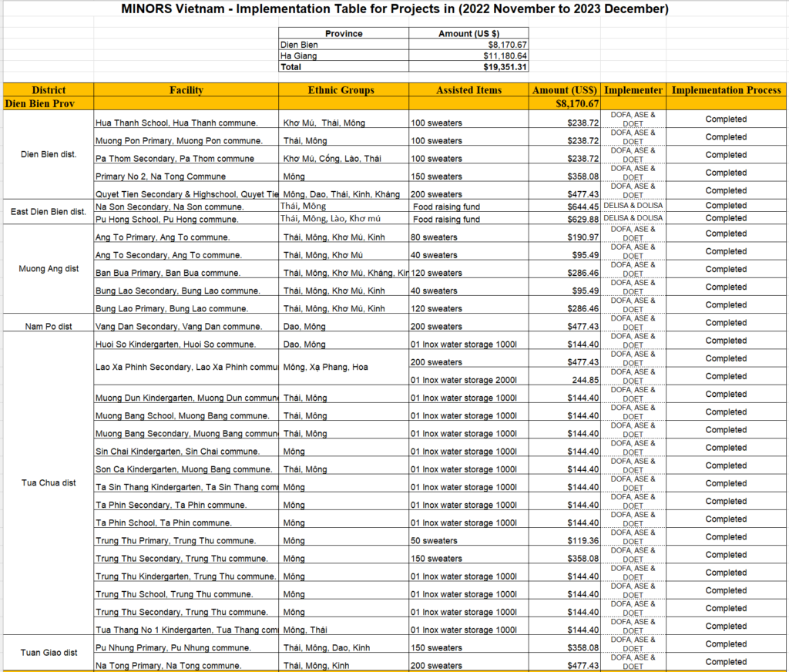Select the 'Amount (US $)' summary header

[x=468, y=33]
